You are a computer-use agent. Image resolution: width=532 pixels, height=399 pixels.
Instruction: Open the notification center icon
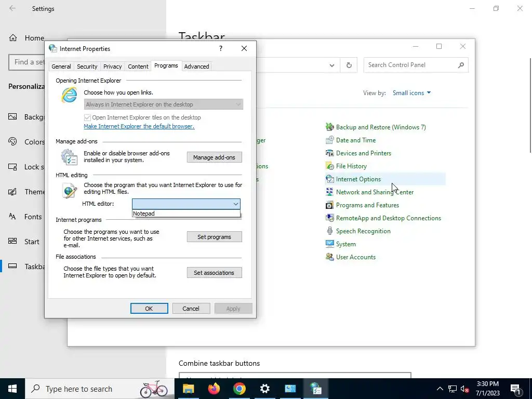pos(515,389)
